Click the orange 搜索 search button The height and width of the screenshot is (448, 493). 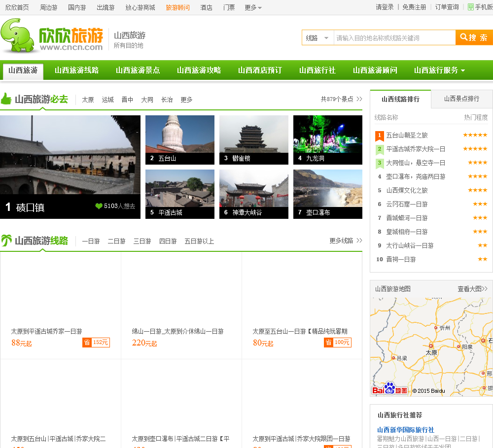pos(474,37)
